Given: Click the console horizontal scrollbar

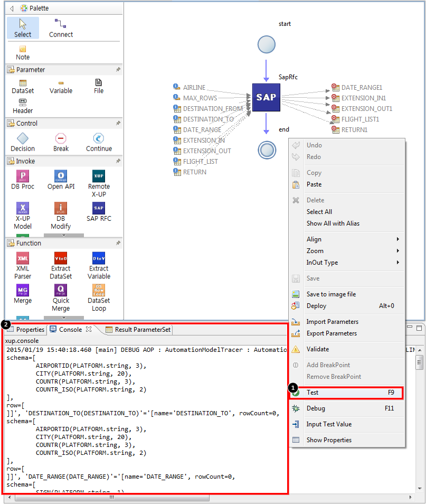Looking at the screenshot, I should (x=112, y=497).
